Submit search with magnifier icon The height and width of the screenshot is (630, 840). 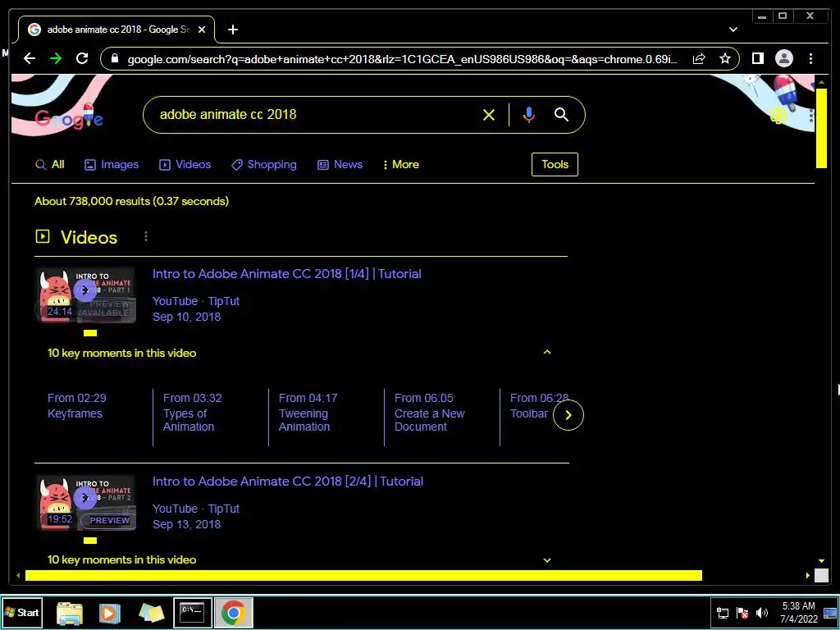point(561,114)
